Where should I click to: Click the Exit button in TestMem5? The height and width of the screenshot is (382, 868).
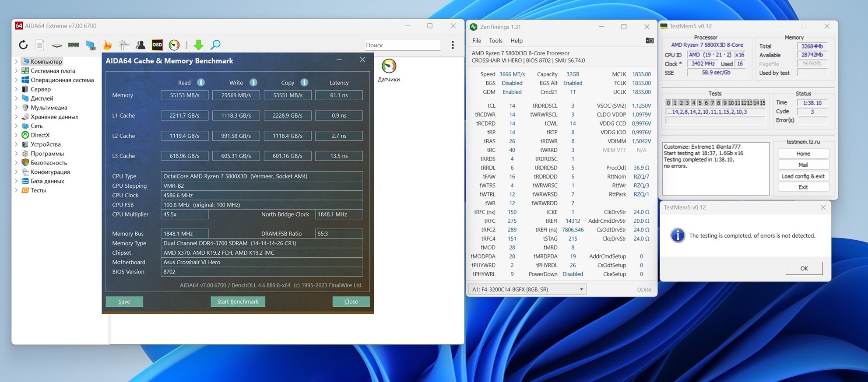[803, 187]
